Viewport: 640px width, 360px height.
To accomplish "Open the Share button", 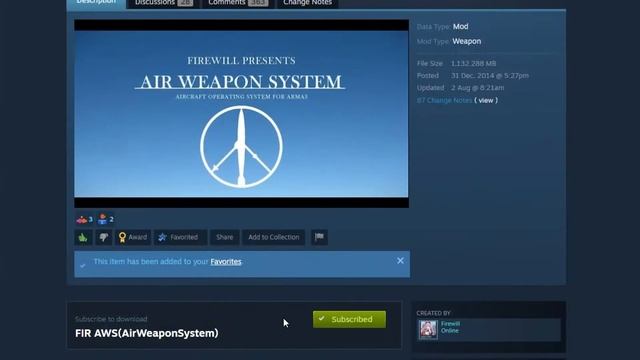I will 224,237.
